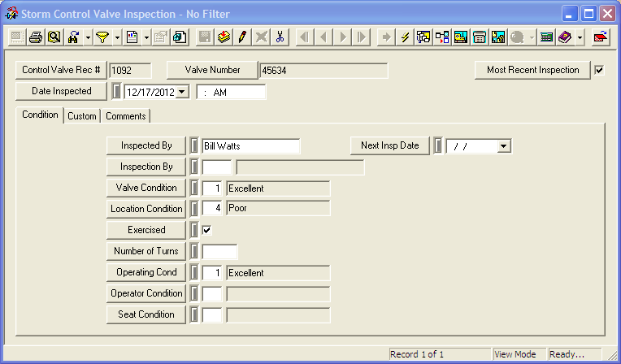
Task: Click the Location Condition code field showing 4
Action: point(212,208)
